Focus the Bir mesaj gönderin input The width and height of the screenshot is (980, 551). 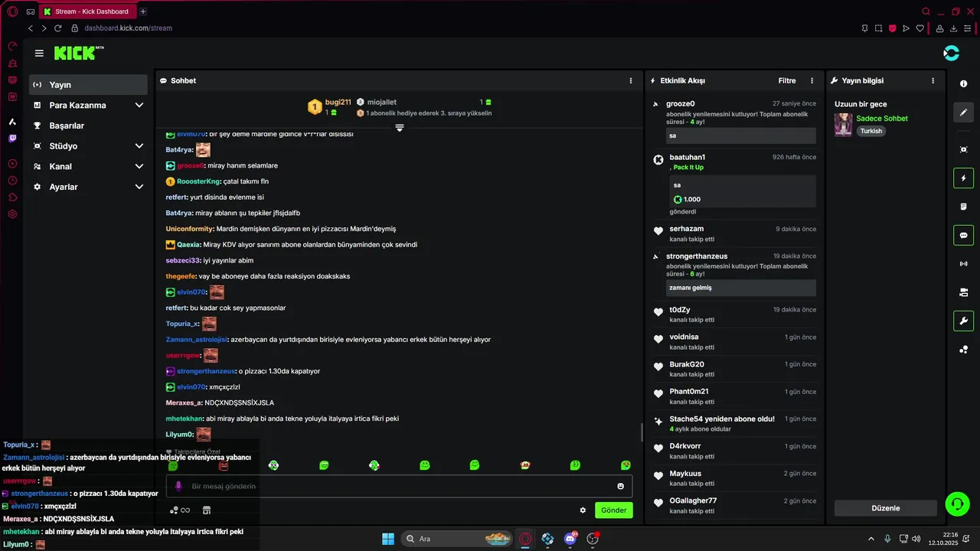point(398,486)
